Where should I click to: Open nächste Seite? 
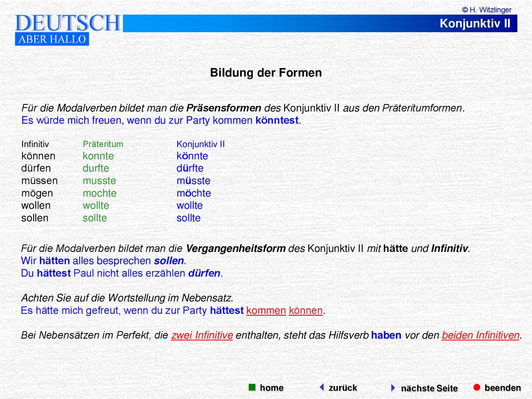[x=429, y=388]
